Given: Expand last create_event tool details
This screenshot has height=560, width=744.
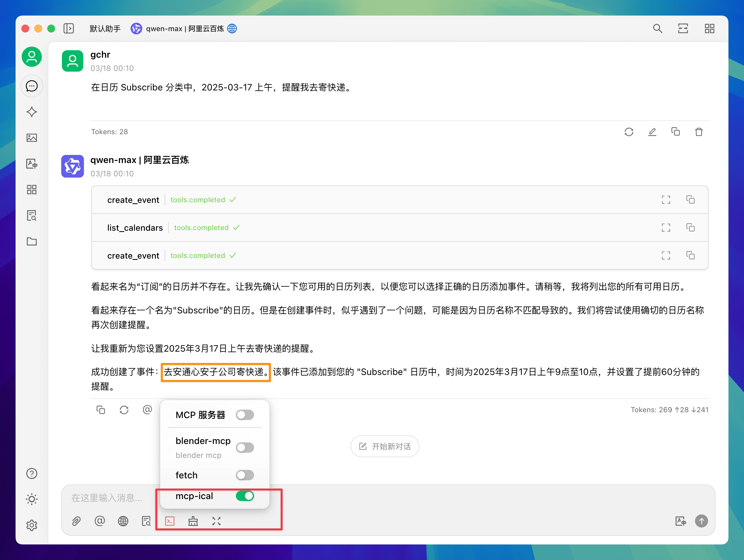Looking at the screenshot, I should pyautogui.click(x=666, y=256).
